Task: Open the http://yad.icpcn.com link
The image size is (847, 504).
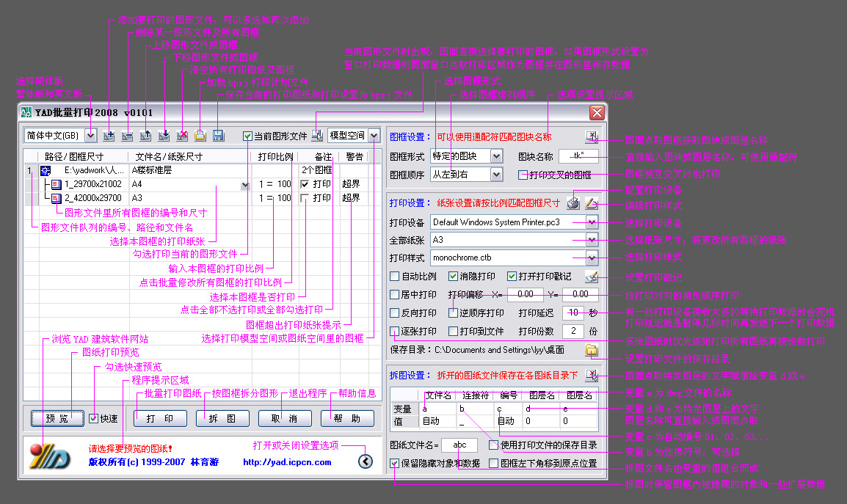Action: [x=287, y=462]
